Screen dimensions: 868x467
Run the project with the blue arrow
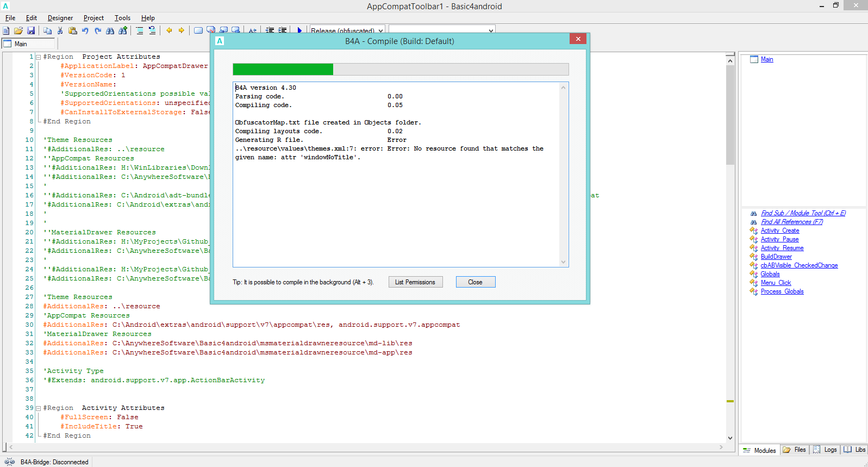click(x=299, y=30)
